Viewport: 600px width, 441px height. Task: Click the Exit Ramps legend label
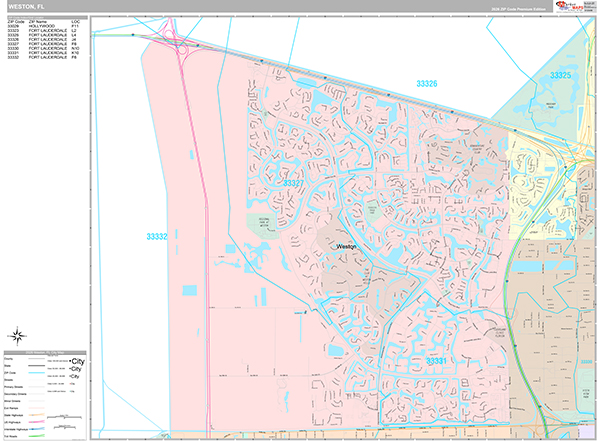11,408
